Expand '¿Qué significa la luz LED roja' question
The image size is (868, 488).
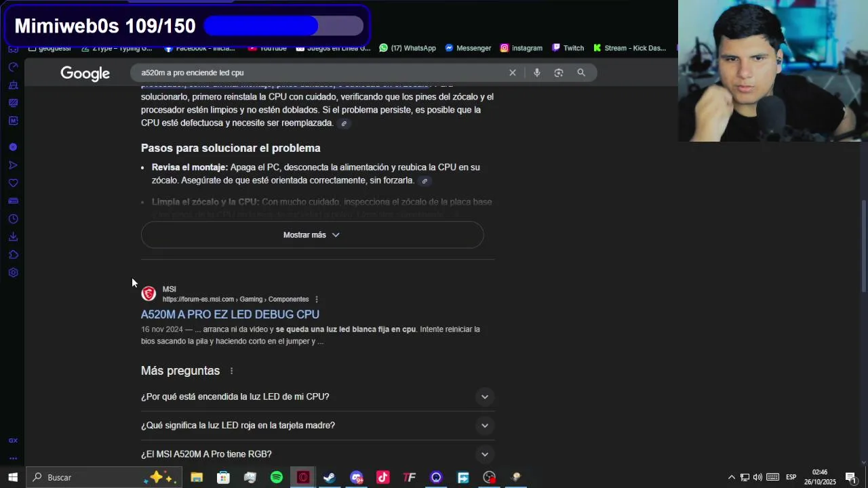317,426
